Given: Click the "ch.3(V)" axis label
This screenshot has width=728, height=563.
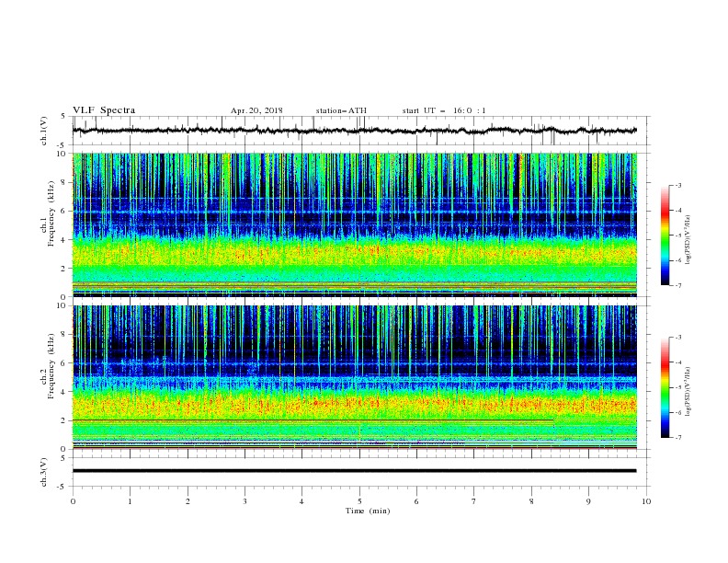Looking at the screenshot, I should pos(44,472).
